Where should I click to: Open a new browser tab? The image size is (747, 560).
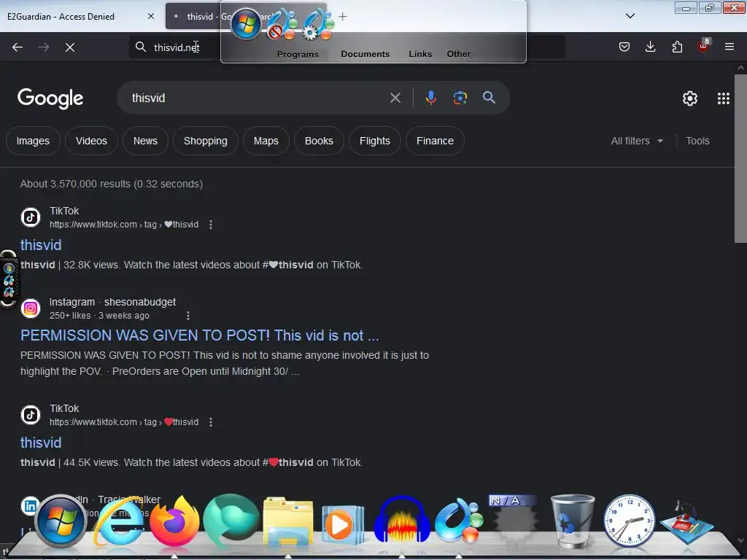tap(343, 17)
